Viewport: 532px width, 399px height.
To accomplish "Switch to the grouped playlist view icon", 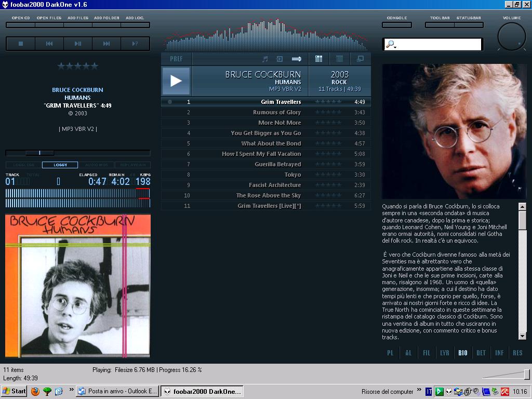I will (x=318, y=59).
